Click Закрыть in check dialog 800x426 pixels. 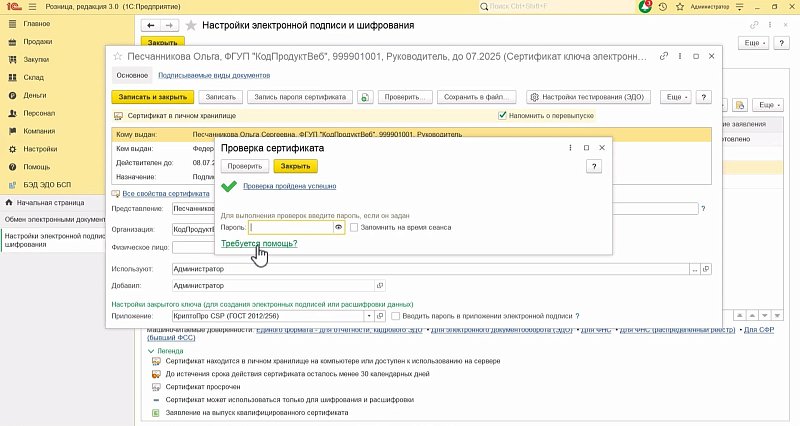pyautogui.click(x=295, y=166)
